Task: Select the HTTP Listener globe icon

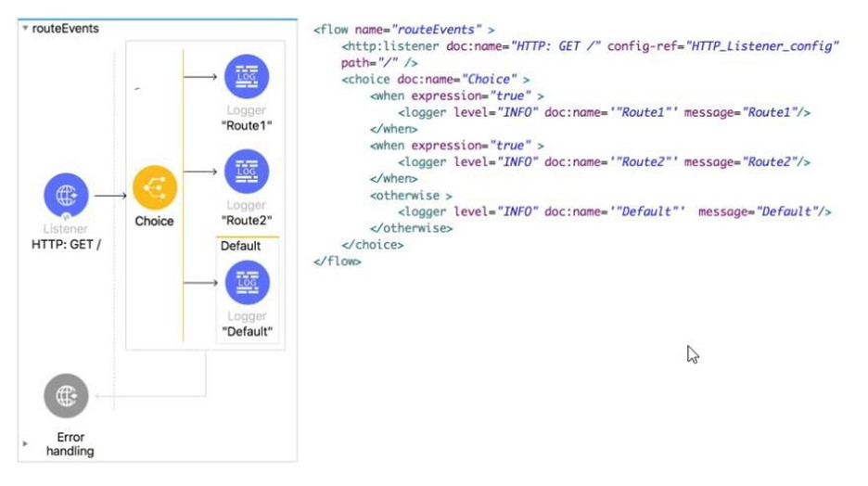Action: pos(67,196)
